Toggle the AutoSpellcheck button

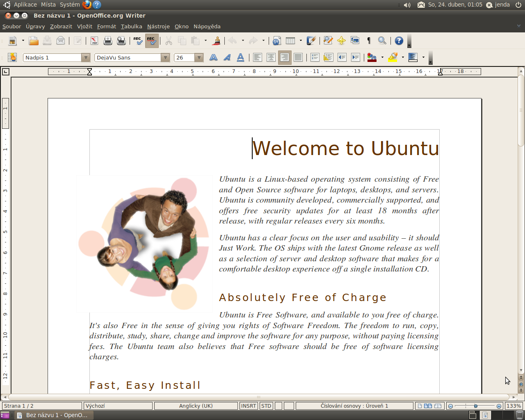(151, 41)
